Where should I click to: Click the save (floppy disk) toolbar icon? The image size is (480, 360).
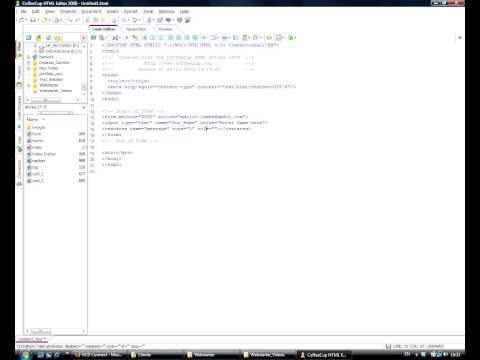(33, 20)
